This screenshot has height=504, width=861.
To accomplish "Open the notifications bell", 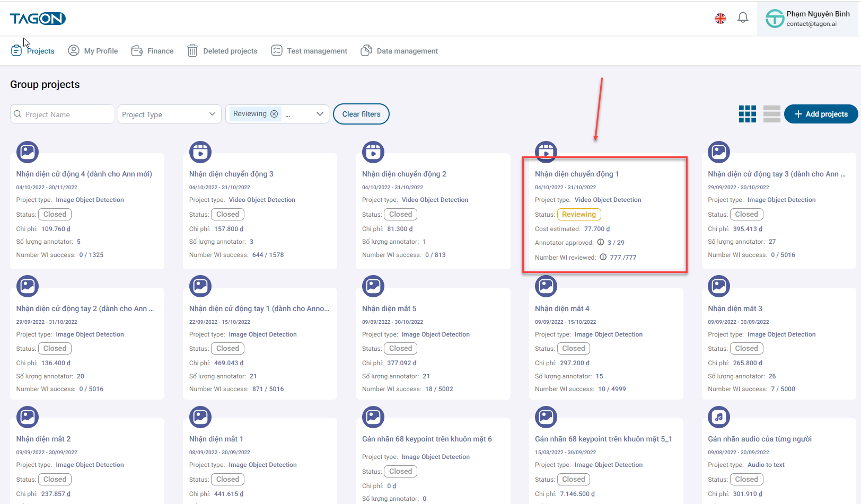I will (x=743, y=18).
